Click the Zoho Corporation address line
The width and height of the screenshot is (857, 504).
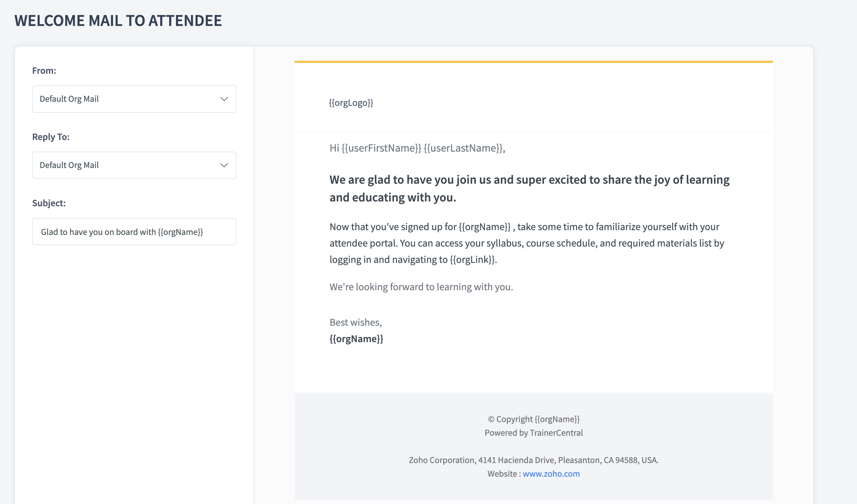[534, 460]
